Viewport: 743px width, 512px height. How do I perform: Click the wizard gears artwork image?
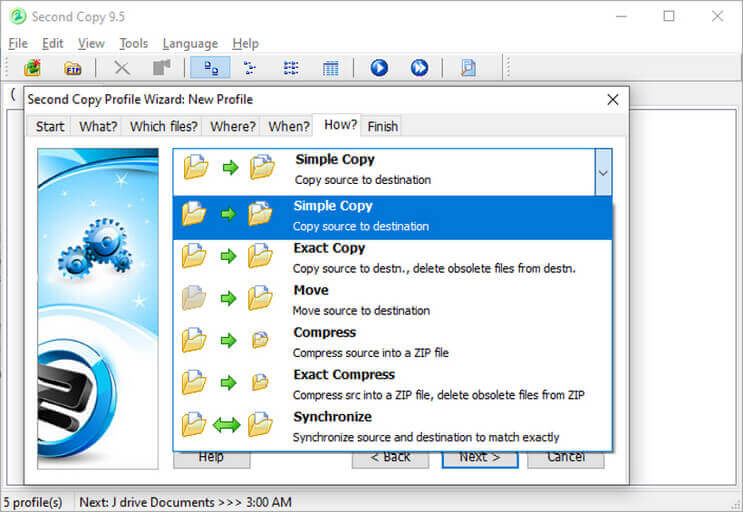[x=98, y=308]
